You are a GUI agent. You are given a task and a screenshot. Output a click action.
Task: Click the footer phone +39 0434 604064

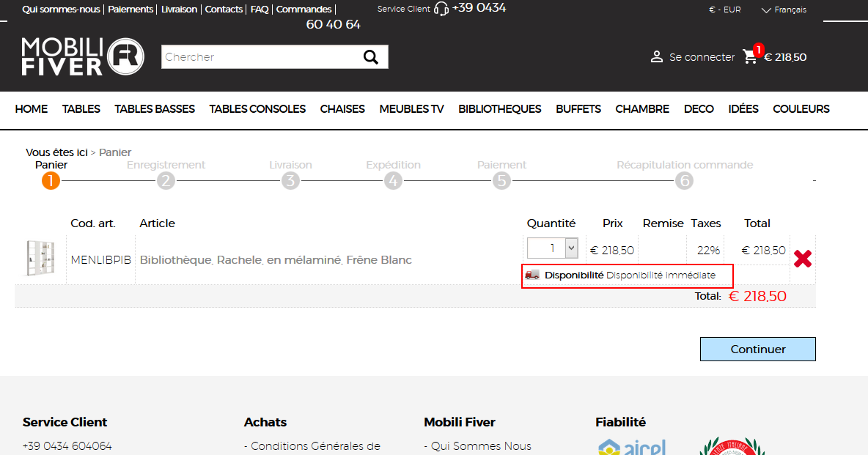tap(67, 446)
